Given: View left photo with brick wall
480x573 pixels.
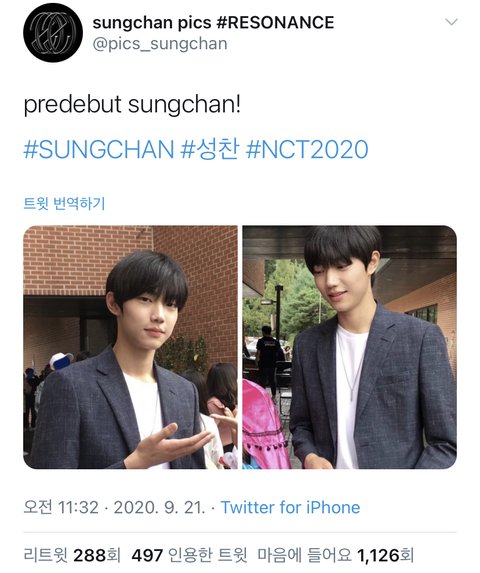Looking at the screenshot, I should (130, 347).
